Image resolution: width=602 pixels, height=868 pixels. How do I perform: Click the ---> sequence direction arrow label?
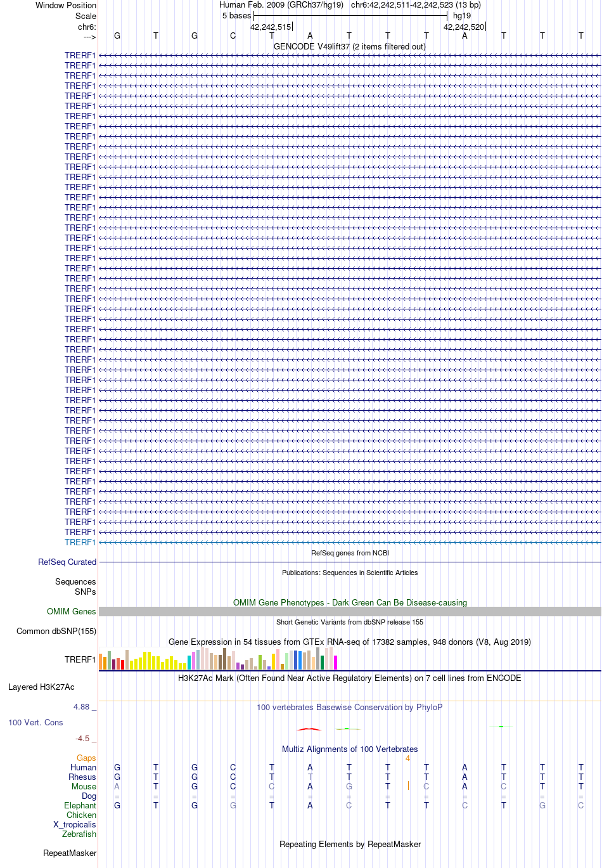pos(89,37)
